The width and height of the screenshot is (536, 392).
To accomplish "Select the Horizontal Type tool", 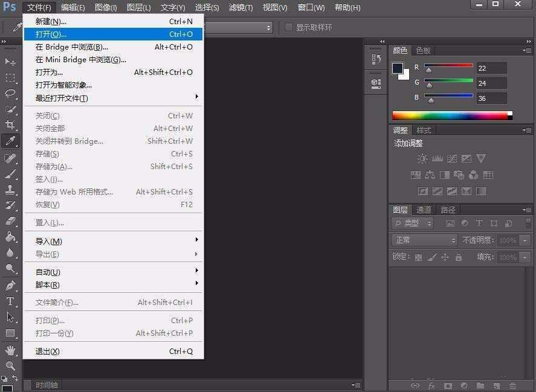I will 10,301.
